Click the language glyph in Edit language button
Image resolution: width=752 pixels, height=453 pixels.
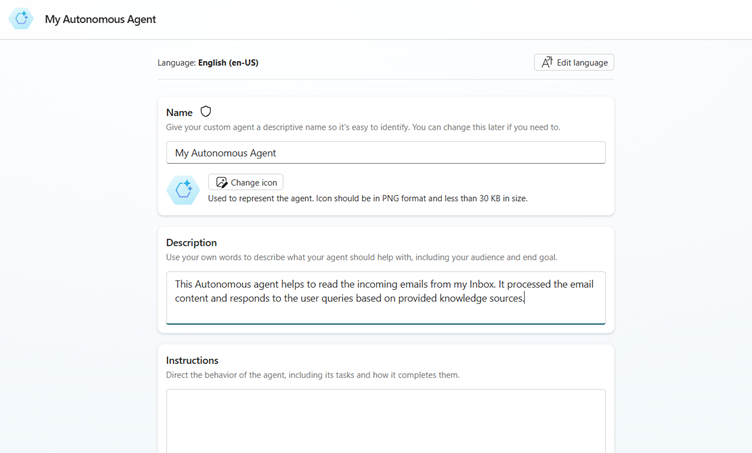point(546,62)
